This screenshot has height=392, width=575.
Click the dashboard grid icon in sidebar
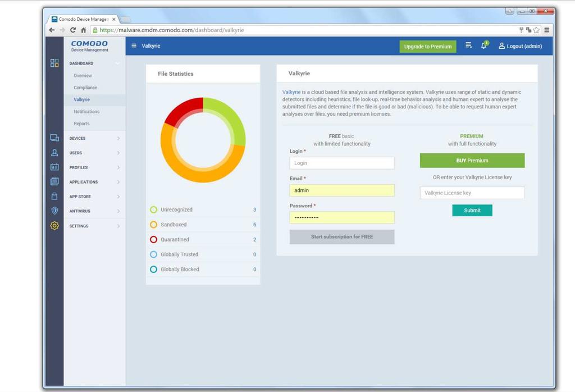coord(54,63)
